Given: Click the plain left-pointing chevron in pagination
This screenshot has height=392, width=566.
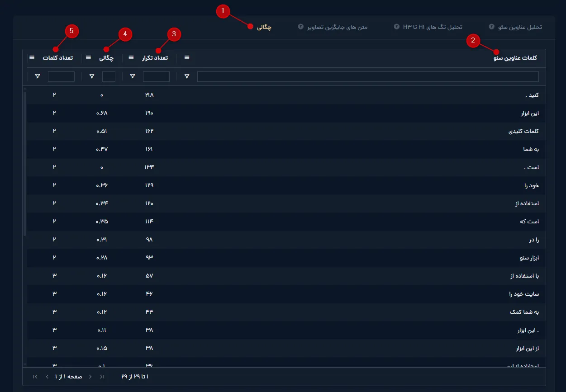Looking at the screenshot, I should pos(47,377).
